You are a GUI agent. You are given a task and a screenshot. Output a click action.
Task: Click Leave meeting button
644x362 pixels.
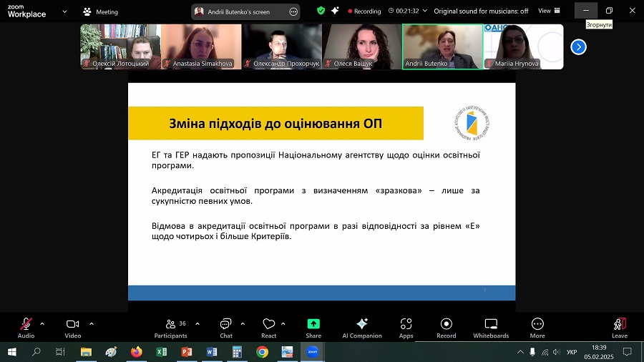pyautogui.click(x=620, y=328)
